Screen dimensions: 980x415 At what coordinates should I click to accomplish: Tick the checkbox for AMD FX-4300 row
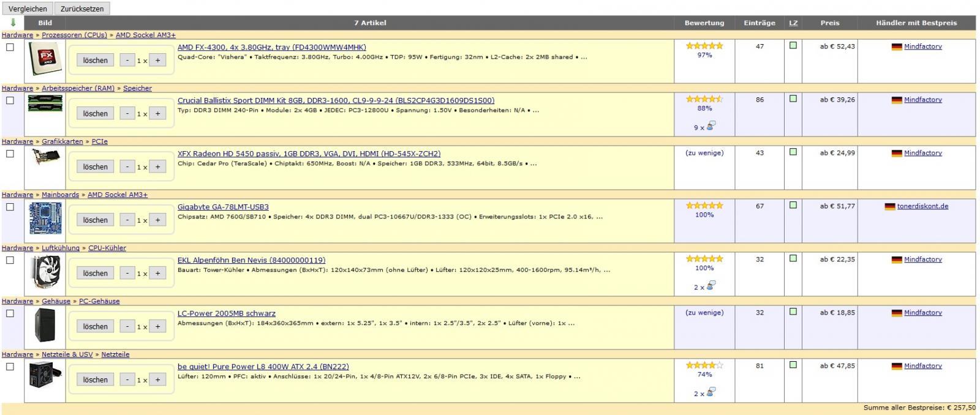[x=10, y=47]
